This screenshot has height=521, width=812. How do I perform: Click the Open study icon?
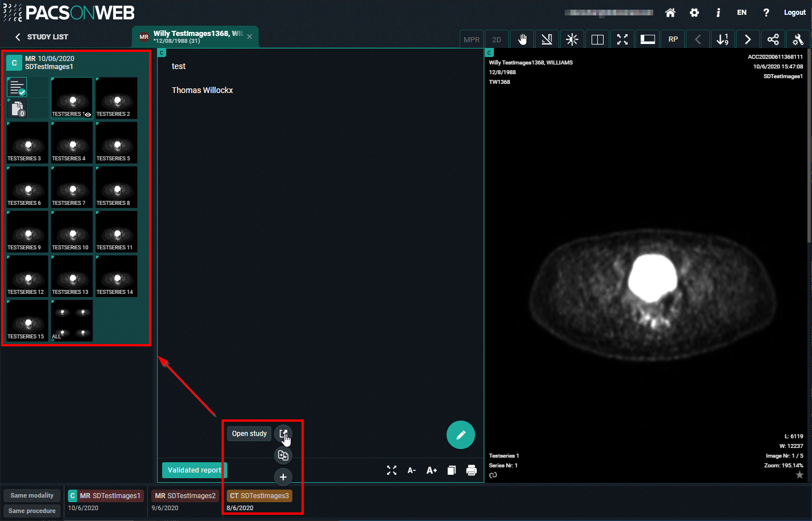[283, 434]
